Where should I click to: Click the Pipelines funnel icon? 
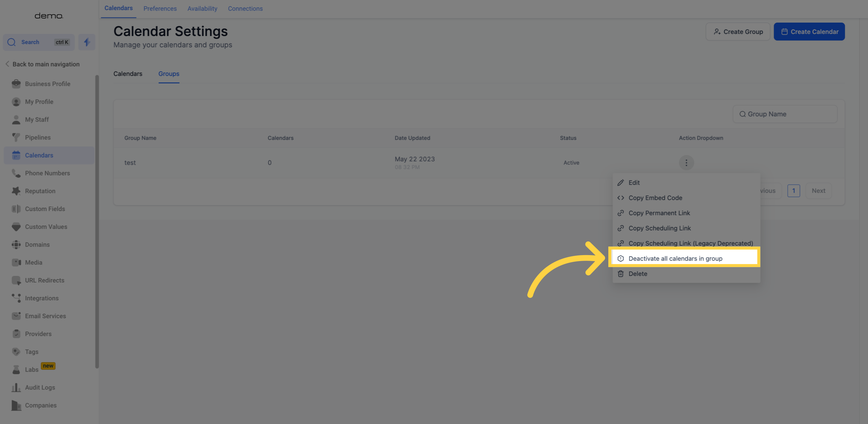tap(16, 137)
